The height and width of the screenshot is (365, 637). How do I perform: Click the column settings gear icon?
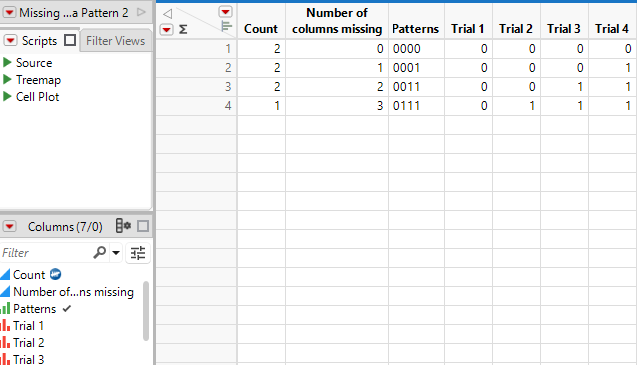pos(123,226)
